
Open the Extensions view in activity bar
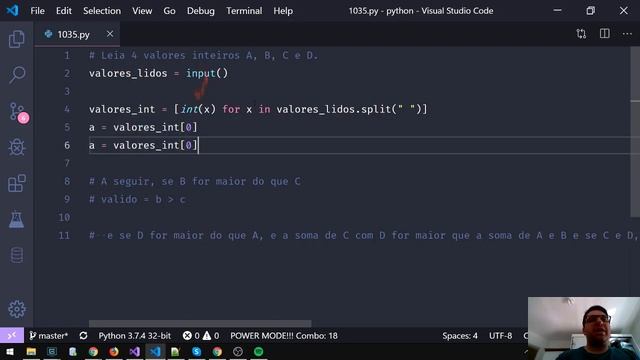coord(17,183)
